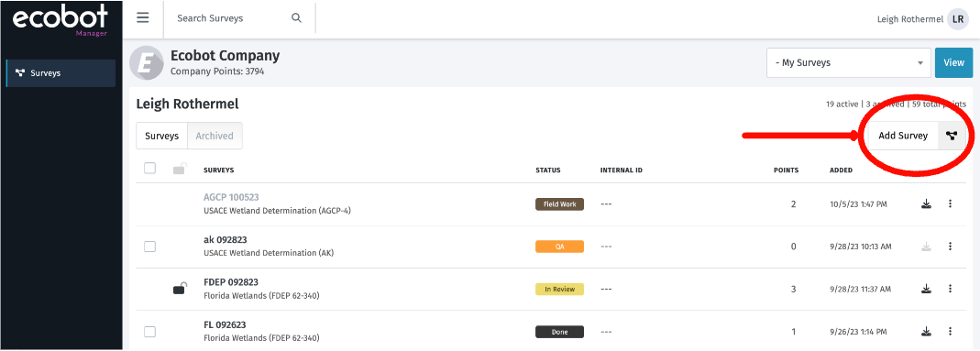Click the Company Points: 3794 text

tap(217, 71)
